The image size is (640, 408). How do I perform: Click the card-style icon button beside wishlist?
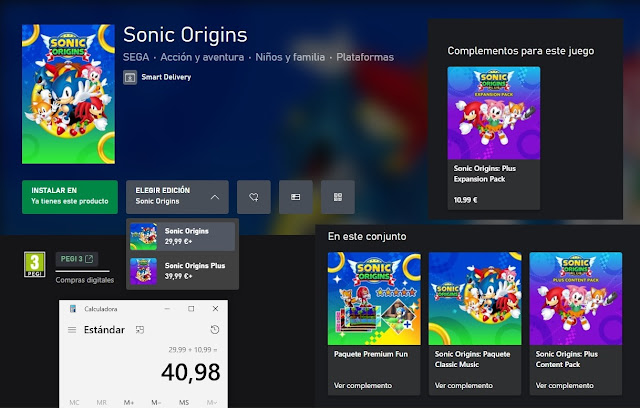(296, 197)
